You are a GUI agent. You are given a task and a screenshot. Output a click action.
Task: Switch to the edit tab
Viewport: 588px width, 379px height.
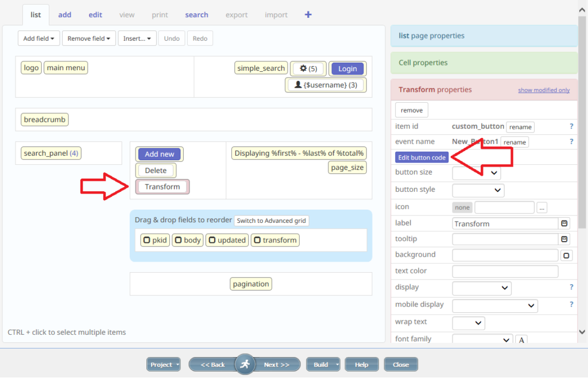click(95, 14)
